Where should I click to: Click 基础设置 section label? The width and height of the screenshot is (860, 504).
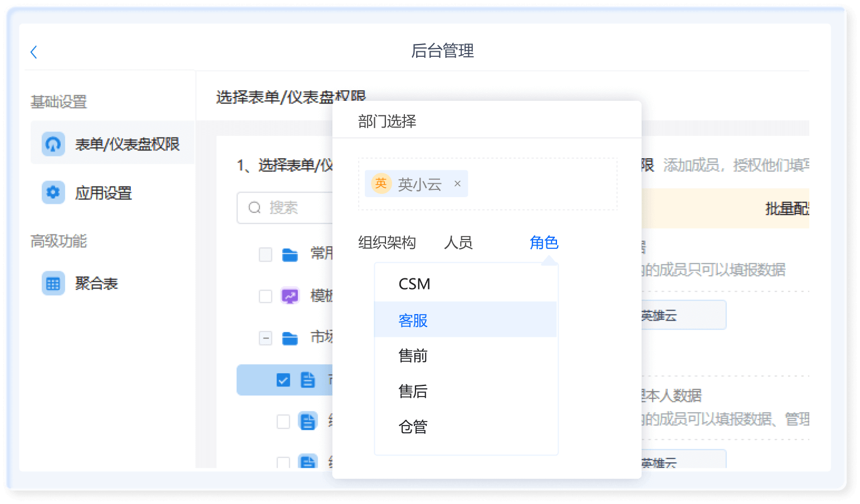pos(58,102)
